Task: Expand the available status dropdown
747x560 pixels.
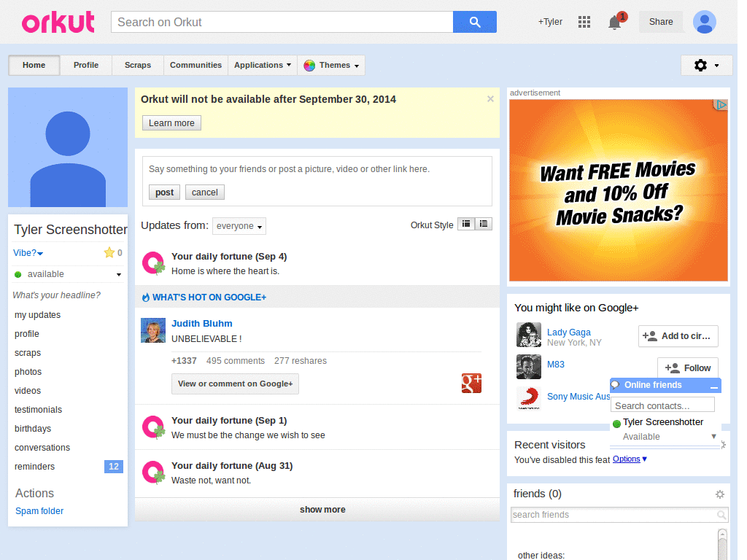Action: (119, 275)
